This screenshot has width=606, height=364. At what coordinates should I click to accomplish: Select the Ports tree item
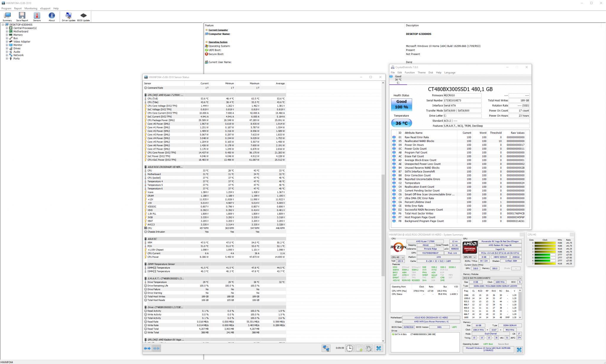[16, 59]
